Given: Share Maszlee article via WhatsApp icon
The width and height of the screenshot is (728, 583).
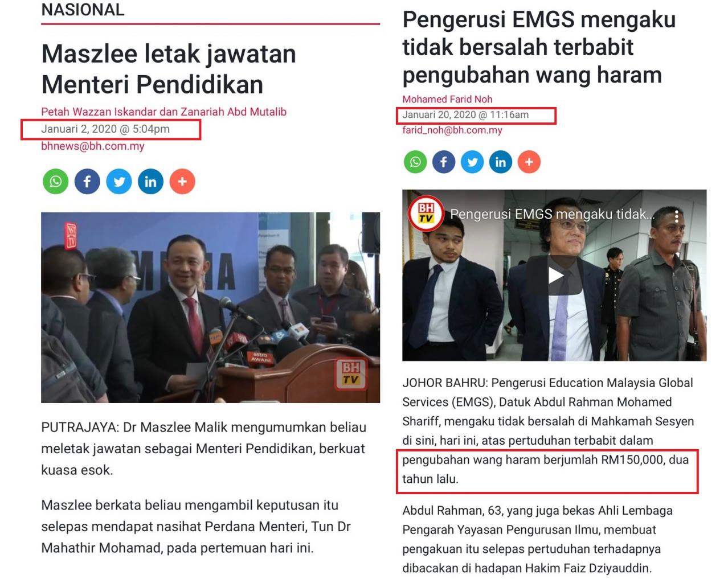Looking at the screenshot, I should click(56, 182).
